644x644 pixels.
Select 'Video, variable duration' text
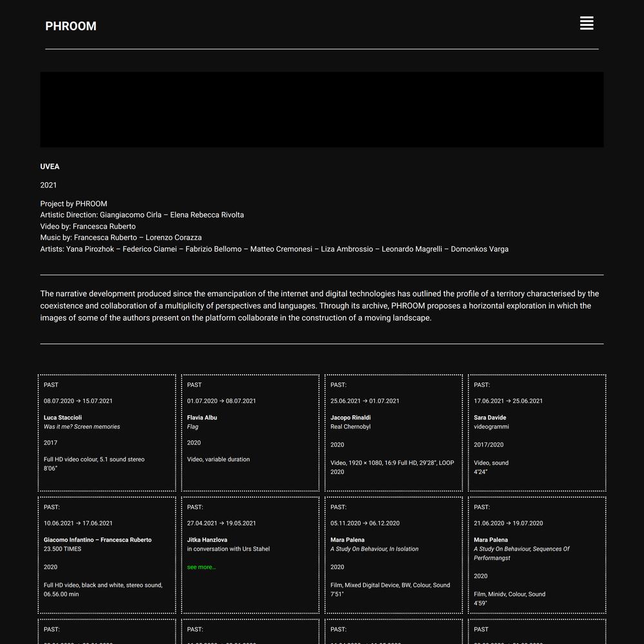click(x=218, y=459)
